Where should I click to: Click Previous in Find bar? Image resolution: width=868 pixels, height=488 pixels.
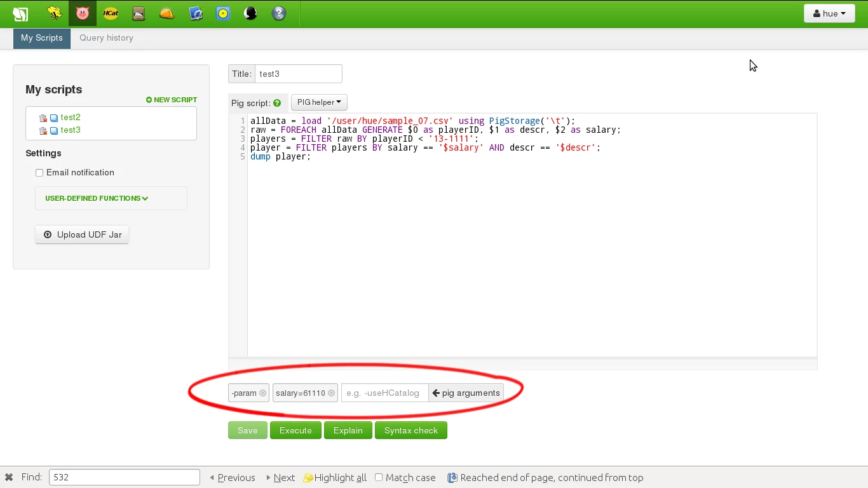[x=233, y=478]
